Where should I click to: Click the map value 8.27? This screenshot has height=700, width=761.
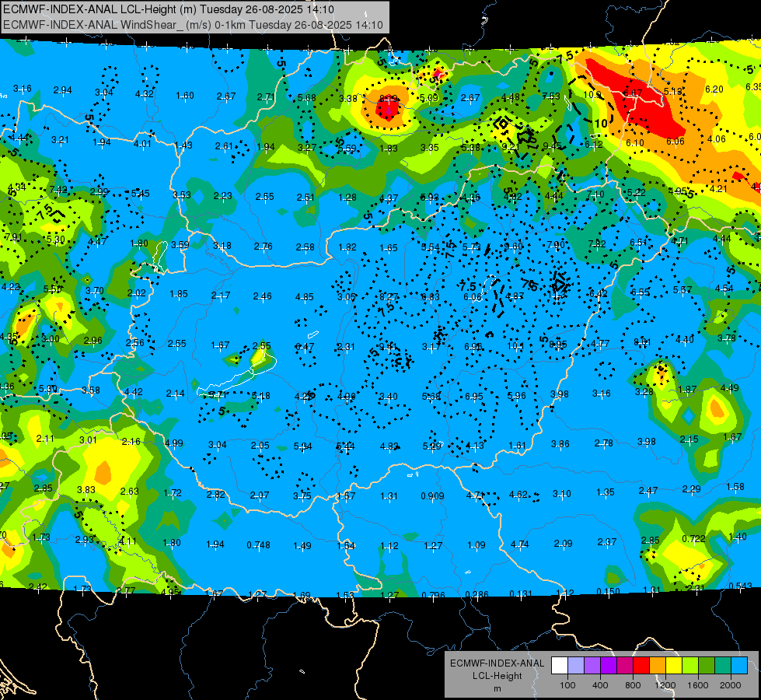click(389, 296)
